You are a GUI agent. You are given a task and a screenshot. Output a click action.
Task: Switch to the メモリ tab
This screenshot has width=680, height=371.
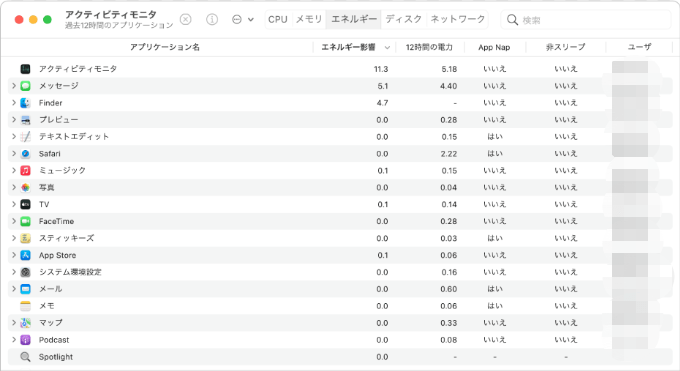point(309,20)
